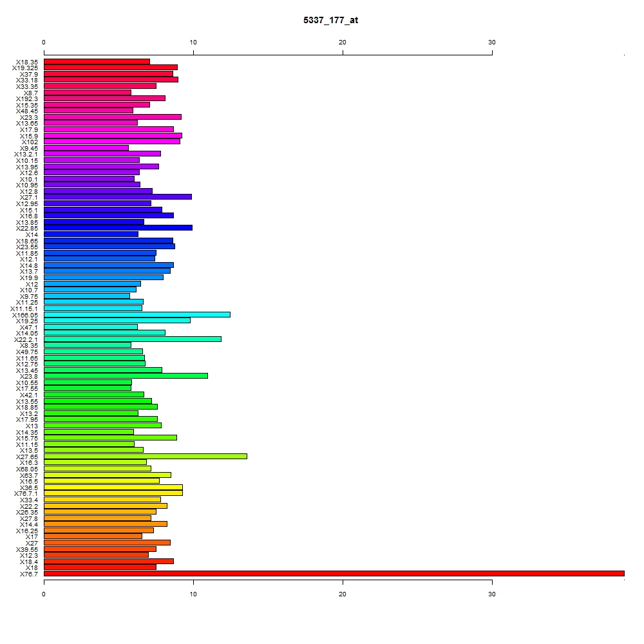Click the 30 tick label on bottom axis

[492, 594]
